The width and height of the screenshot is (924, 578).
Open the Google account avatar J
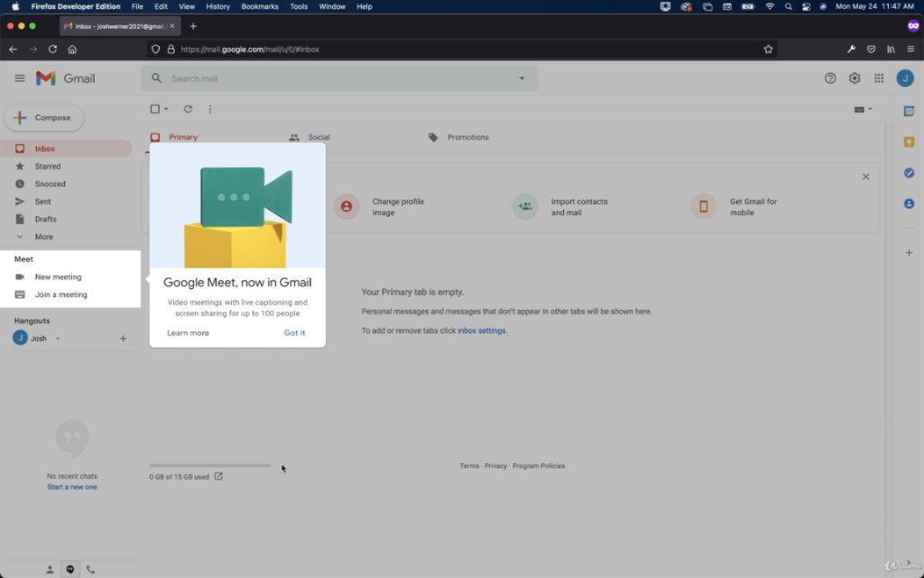click(905, 79)
